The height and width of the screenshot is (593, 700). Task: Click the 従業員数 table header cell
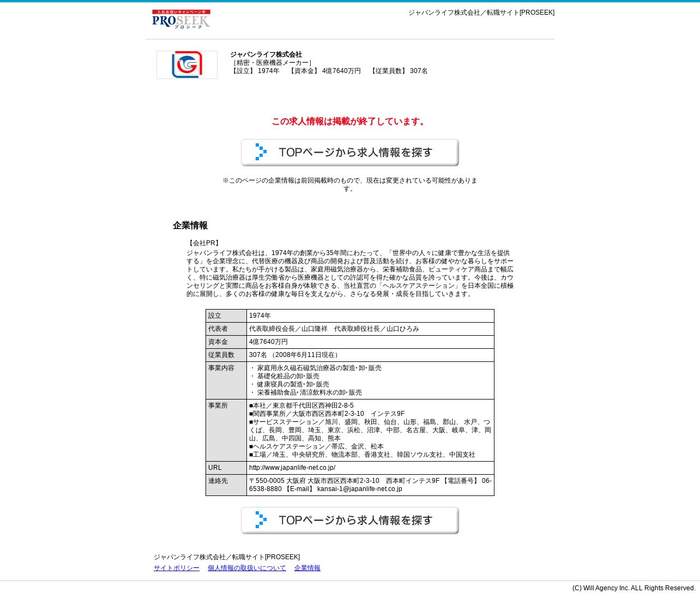point(226,355)
